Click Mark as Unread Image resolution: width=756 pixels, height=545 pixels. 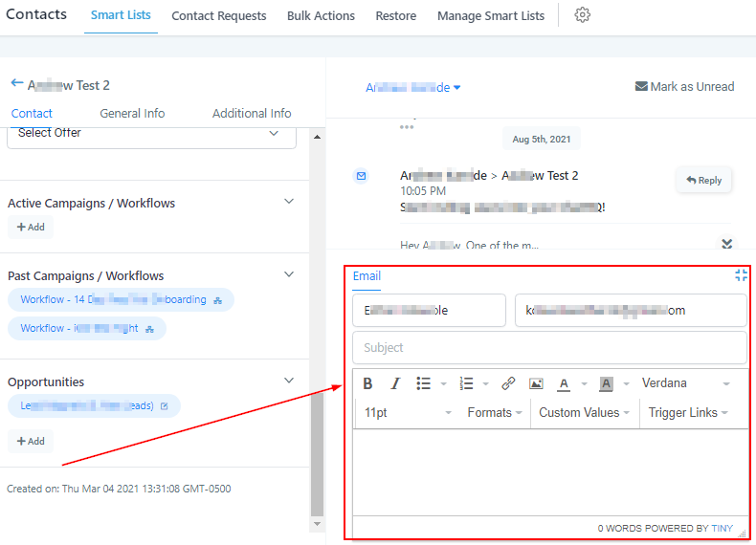684,87
